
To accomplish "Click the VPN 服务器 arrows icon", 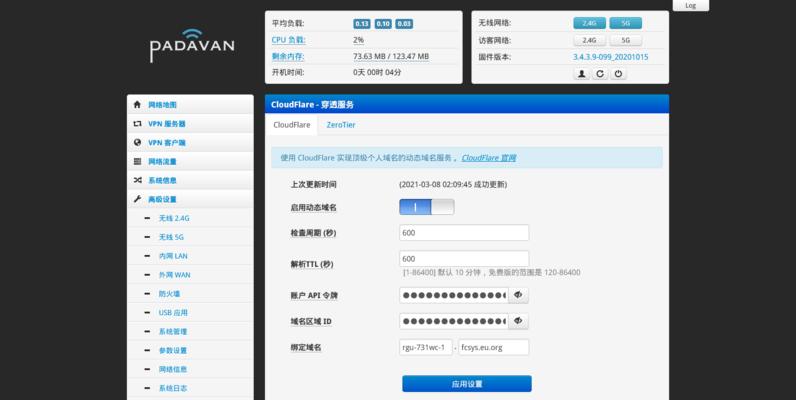I will [x=137, y=123].
